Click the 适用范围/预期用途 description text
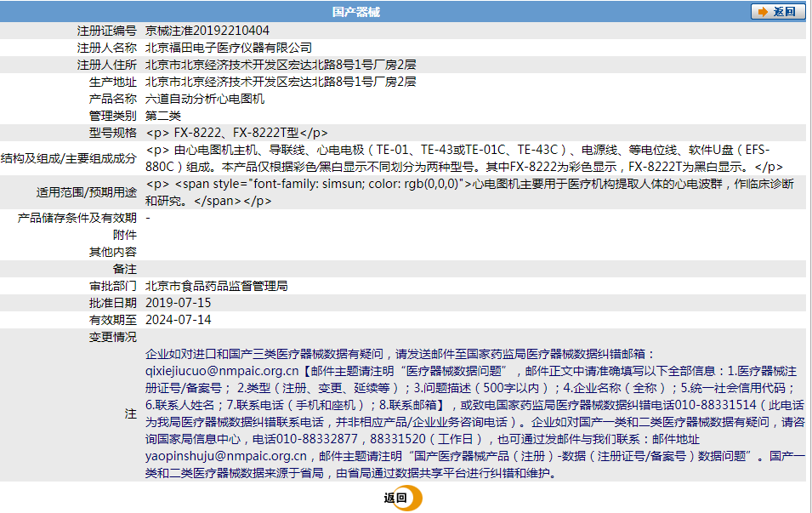The height and width of the screenshot is (513, 812). (x=469, y=192)
